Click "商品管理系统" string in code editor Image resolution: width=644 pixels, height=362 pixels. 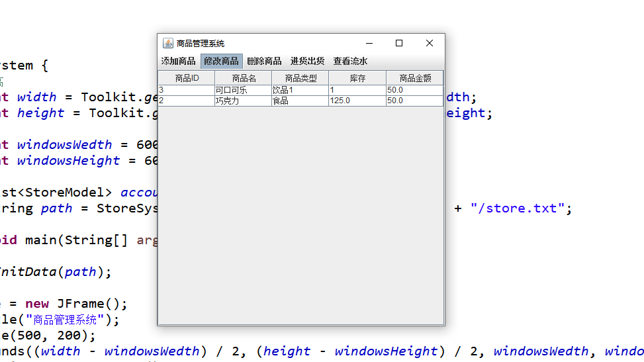pos(64,320)
